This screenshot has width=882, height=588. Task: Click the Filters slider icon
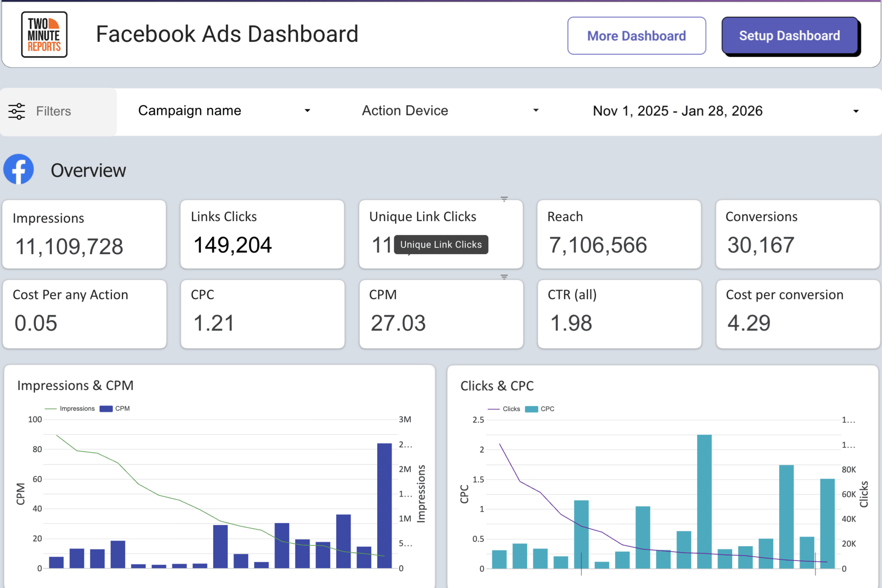[17, 111]
